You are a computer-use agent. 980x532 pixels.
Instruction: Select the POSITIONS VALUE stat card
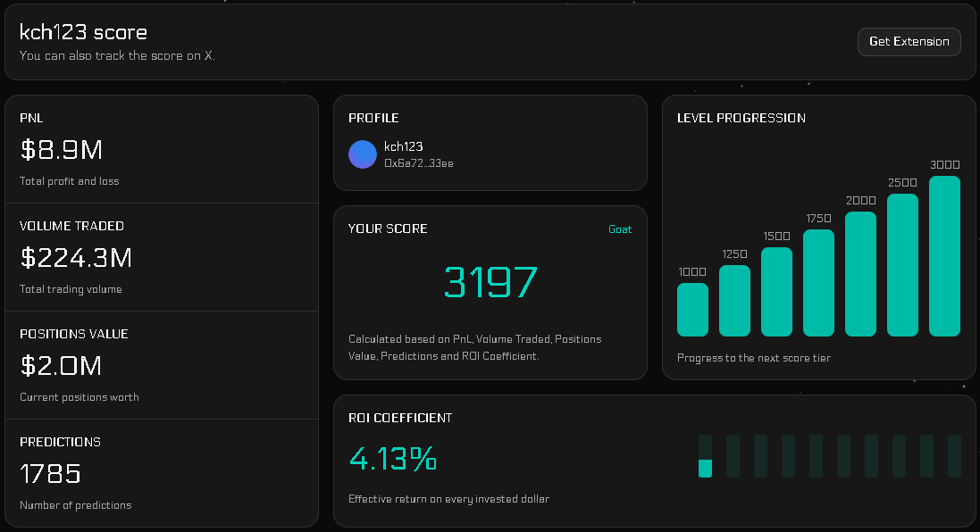(x=161, y=364)
